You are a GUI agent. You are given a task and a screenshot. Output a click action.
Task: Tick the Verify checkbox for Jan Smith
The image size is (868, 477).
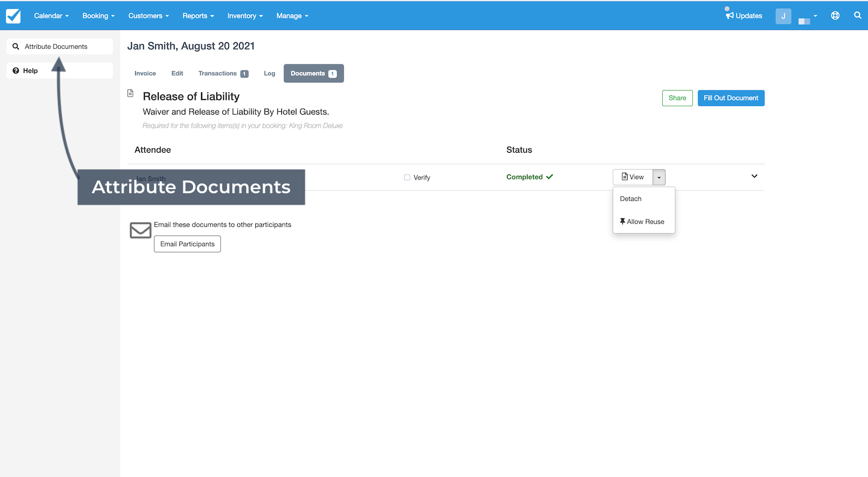coord(407,178)
